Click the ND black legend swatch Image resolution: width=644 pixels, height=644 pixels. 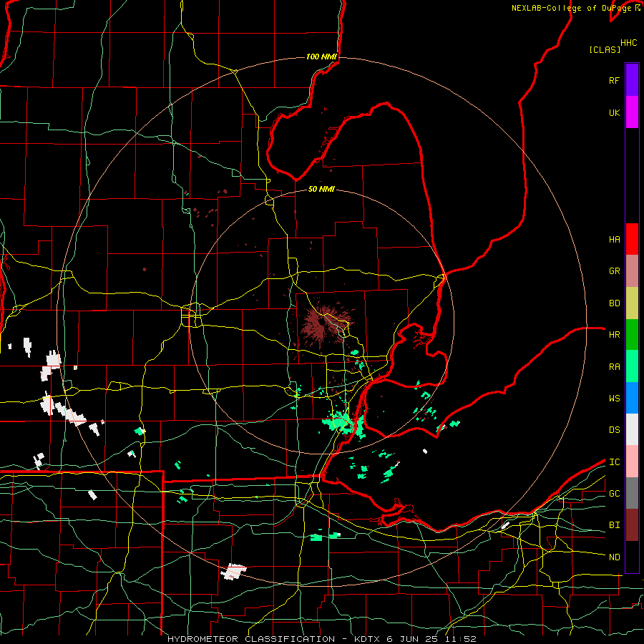click(632, 557)
